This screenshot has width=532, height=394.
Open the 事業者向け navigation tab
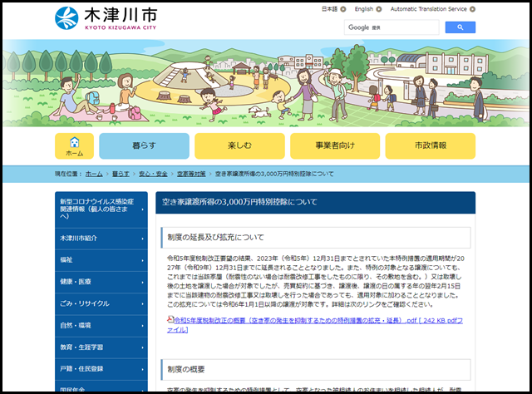[335, 146]
